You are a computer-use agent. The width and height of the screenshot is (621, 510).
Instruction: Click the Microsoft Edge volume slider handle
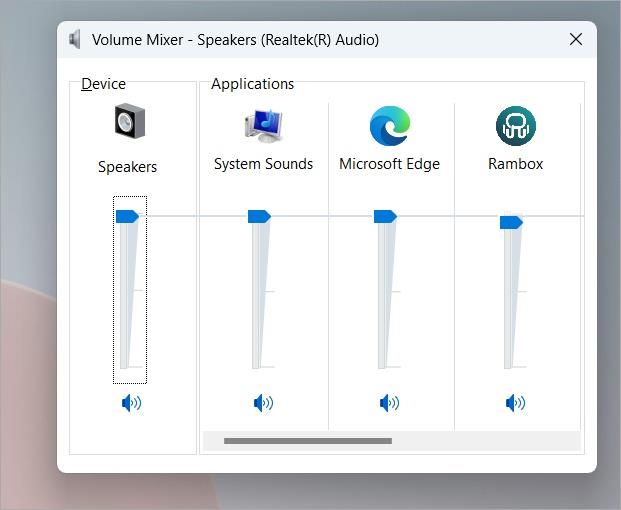(385, 216)
